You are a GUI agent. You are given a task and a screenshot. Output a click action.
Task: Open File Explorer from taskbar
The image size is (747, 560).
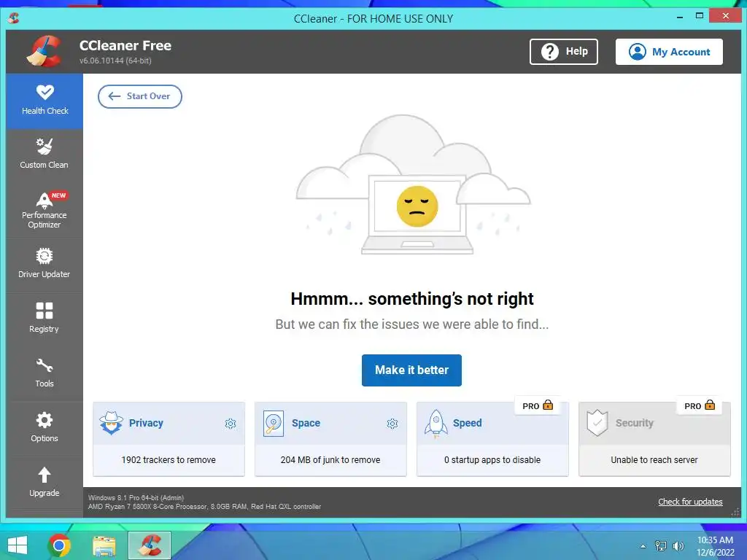104,546
